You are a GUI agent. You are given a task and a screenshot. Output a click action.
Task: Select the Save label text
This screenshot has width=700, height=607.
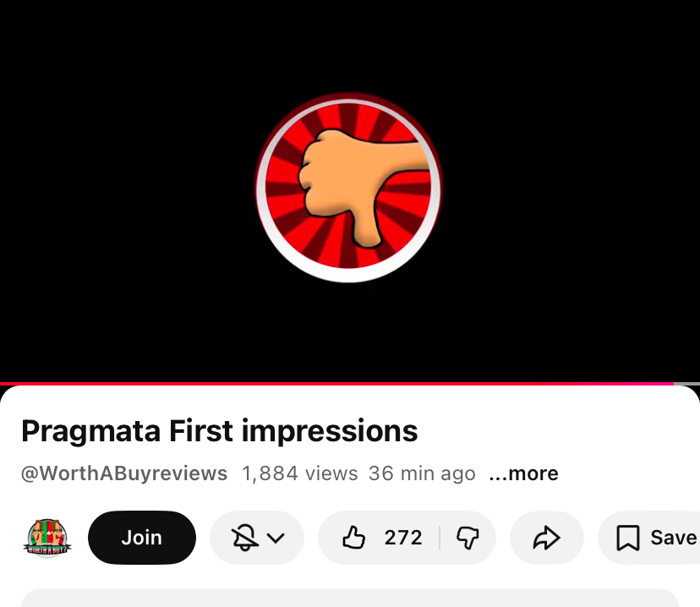(x=674, y=538)
